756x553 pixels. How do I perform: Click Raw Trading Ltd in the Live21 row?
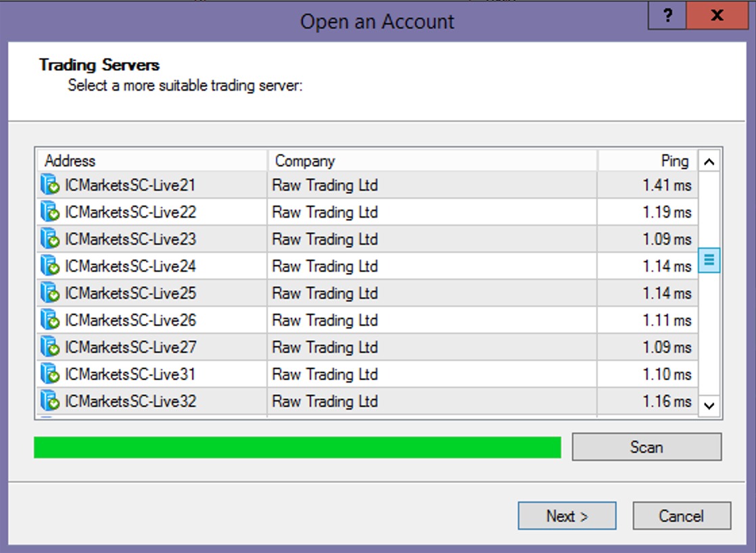point(325,185)
